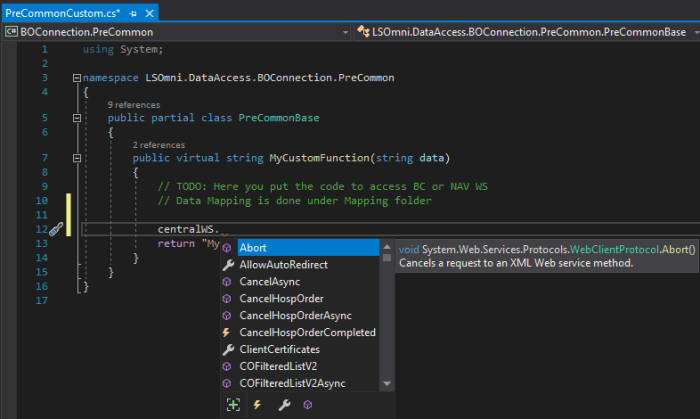Collapse the namespace block on line 3
Screen dimensions: 700x419
[x=76, y=77]
